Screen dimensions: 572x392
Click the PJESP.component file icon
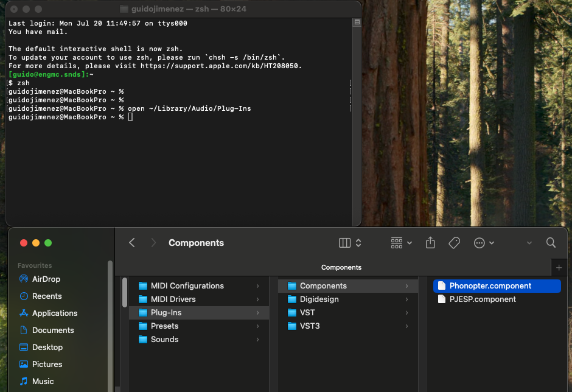442,299
